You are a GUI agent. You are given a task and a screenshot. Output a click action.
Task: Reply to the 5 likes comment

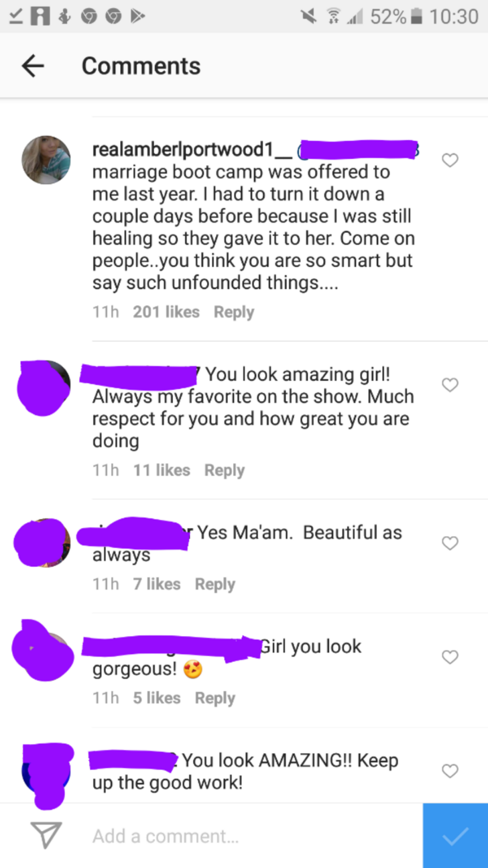[215, 698]
